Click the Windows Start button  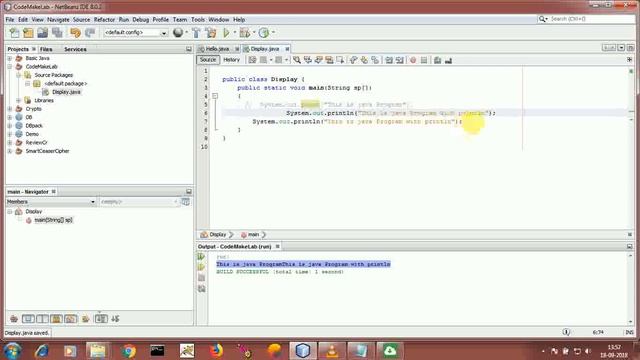pyautogui.click(x=13, y=351)
